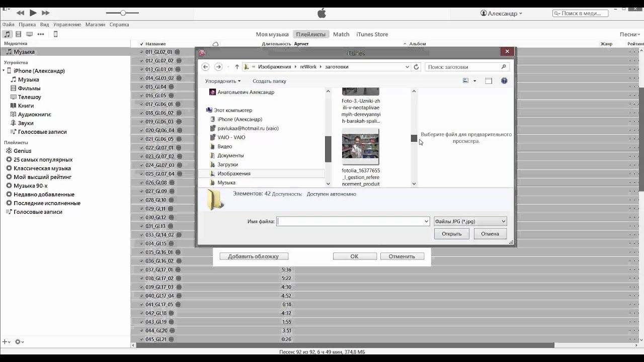Viewport: 644px width, 362px height.
Task: Expand the Имя файла history dropdown arrow
Action: pos(426,221)
